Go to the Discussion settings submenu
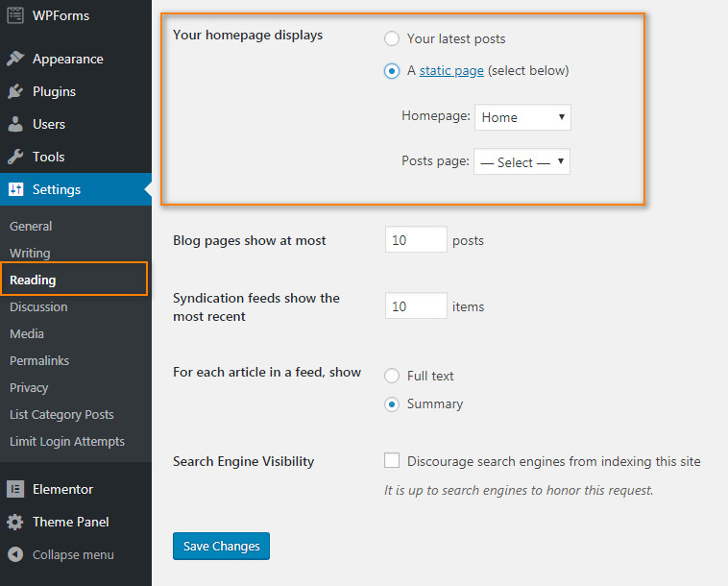Image resolution: width=728 pixels, height=586 pixels. 38,307
